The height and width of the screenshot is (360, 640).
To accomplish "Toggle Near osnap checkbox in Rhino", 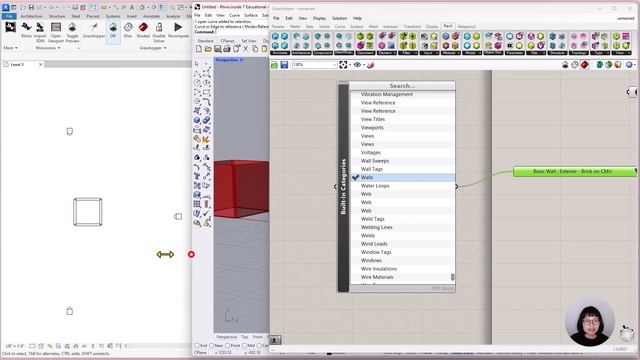I will (211, 346).
